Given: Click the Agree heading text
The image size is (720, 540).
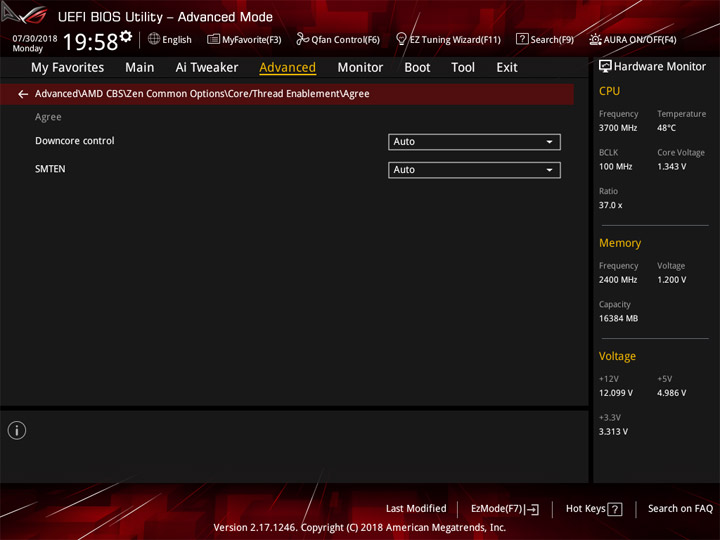Looking at the screenshot, I should click(48, 117).
